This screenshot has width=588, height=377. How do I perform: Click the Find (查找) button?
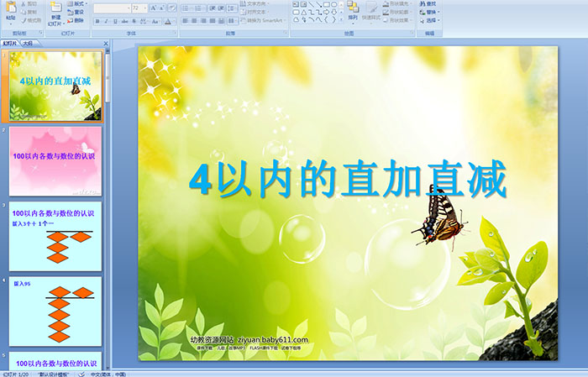pyautogui.click(x=428, y=3)
